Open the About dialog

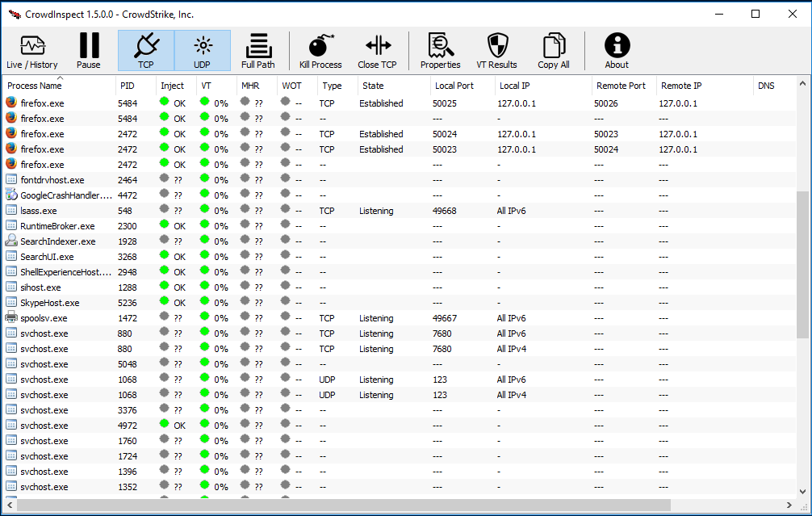pyautogui.click(x=617, y=51)
